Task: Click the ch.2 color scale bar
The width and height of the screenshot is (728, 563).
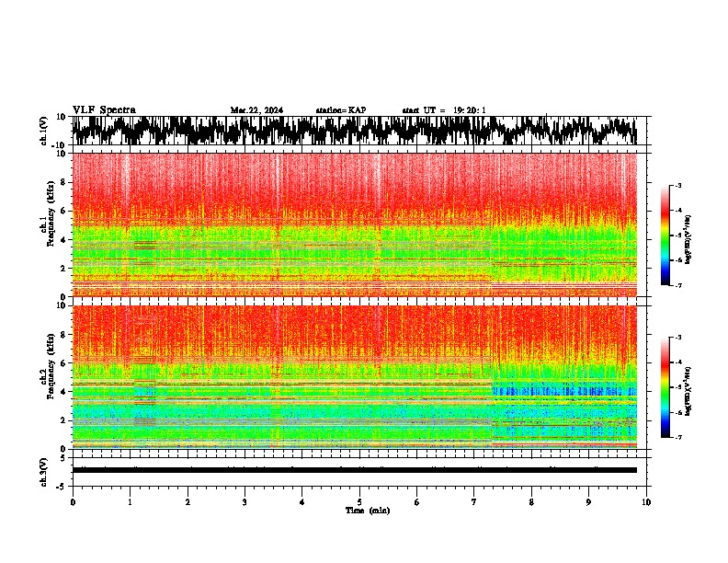Action: pos(665,387)
